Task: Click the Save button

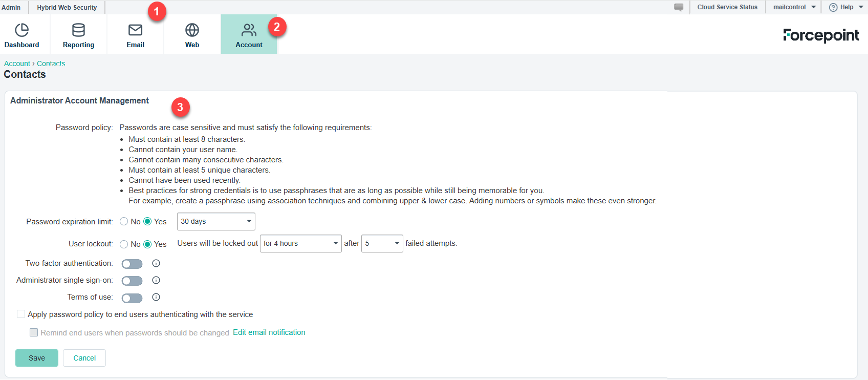Action: (x=37, y=358)
